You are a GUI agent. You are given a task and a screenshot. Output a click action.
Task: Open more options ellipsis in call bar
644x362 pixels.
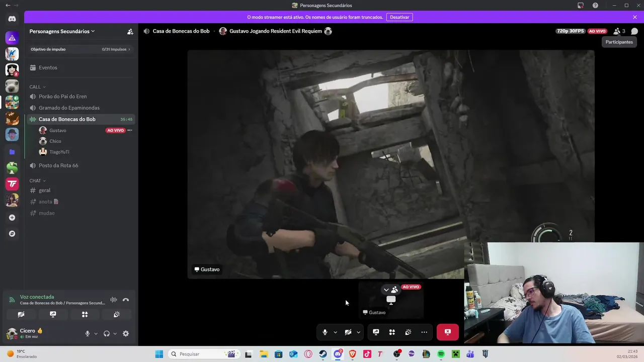[424, 332]
